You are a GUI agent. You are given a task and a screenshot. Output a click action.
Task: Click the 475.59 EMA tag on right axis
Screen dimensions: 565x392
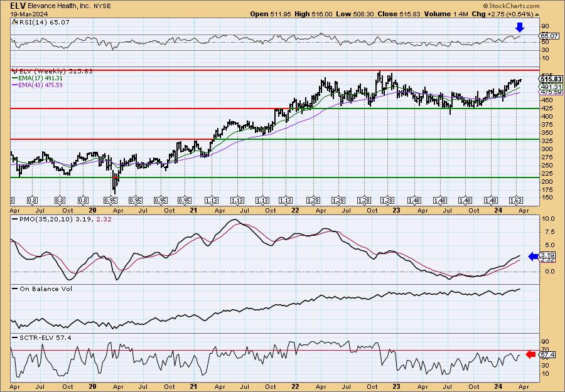pyautogui.click(x=551, y=92)
